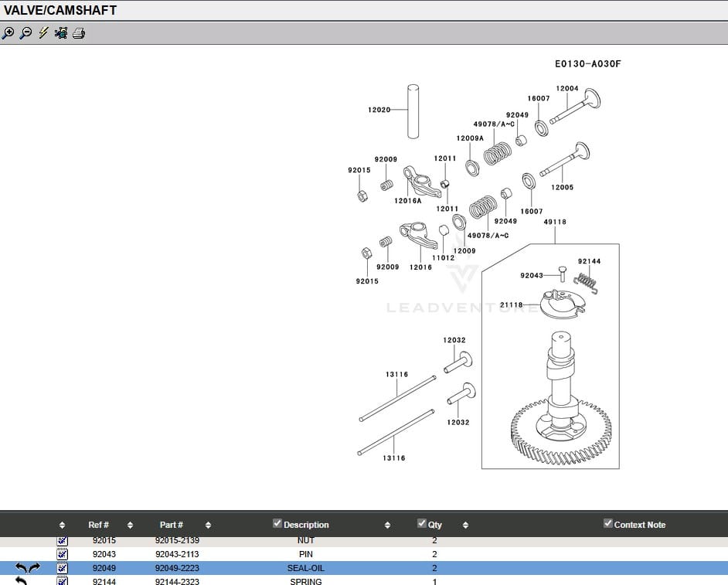Uncheck the Description column checkbox
728x585 pixels.
coord(277,523)
